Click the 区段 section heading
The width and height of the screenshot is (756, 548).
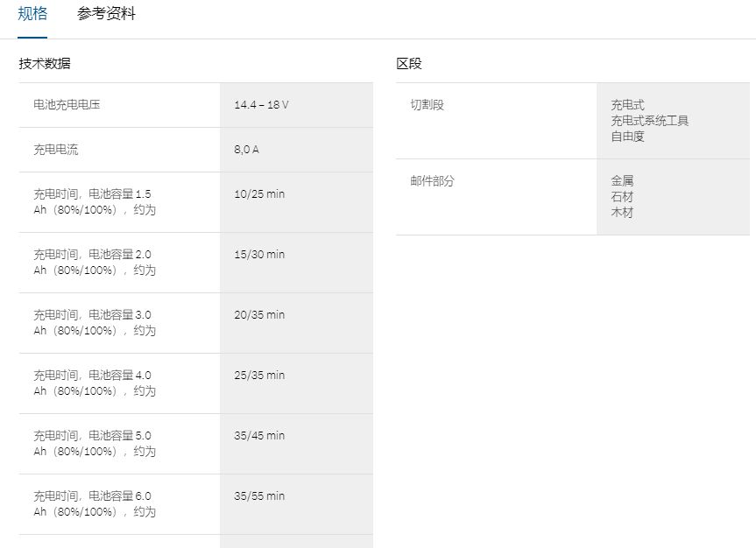point(409,63)
